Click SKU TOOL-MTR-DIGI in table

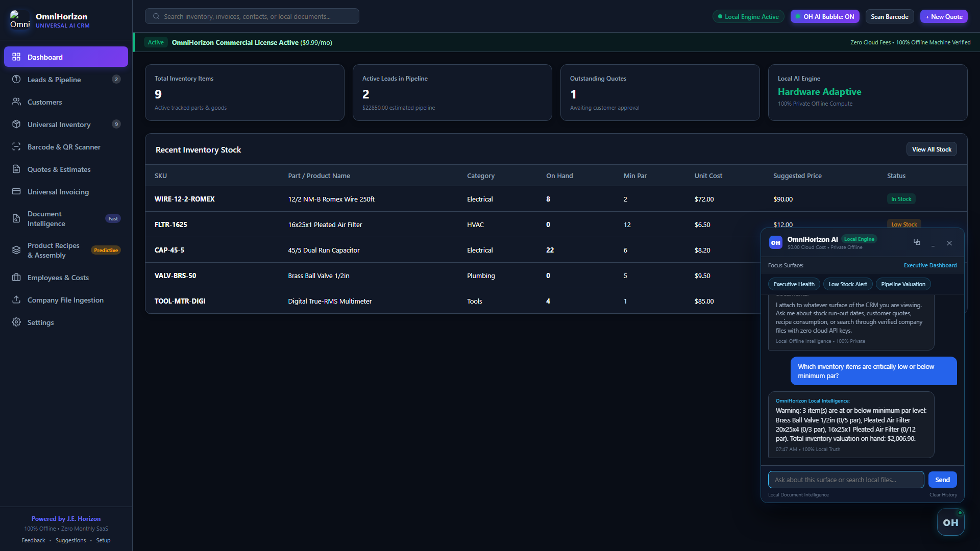(180, 301)
